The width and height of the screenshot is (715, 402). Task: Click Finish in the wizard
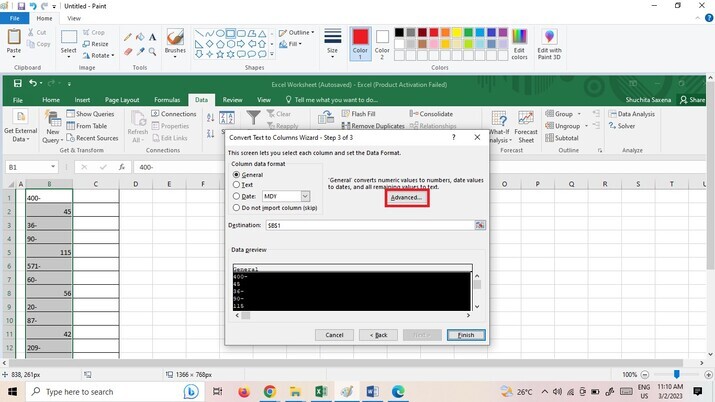(466, 335)
